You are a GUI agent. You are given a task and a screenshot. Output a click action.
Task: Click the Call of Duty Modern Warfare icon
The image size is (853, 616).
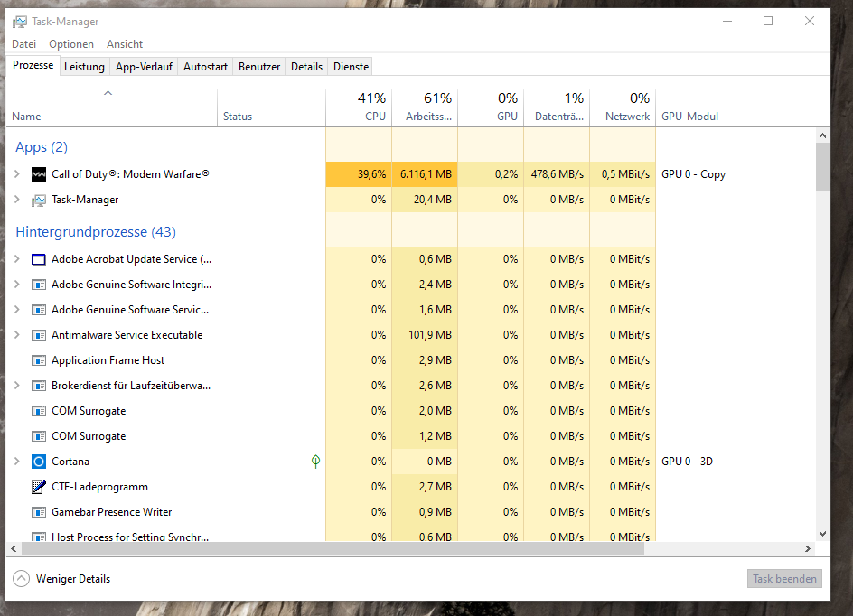[39, 174]
